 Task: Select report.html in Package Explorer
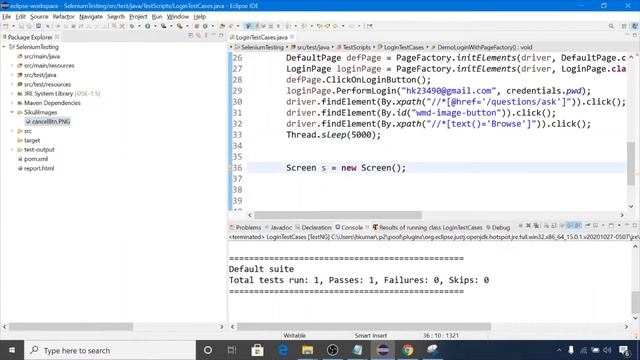(39, 169)
